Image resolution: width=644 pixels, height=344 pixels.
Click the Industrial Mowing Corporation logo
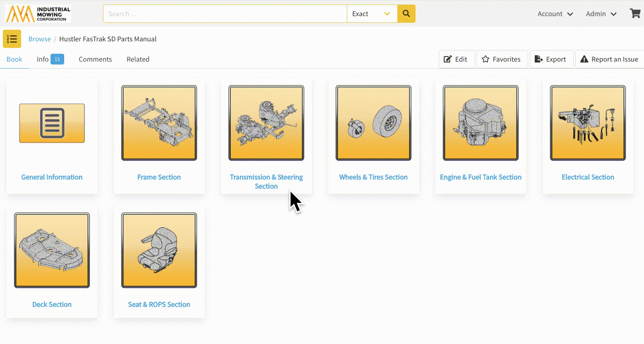(38, 14)
